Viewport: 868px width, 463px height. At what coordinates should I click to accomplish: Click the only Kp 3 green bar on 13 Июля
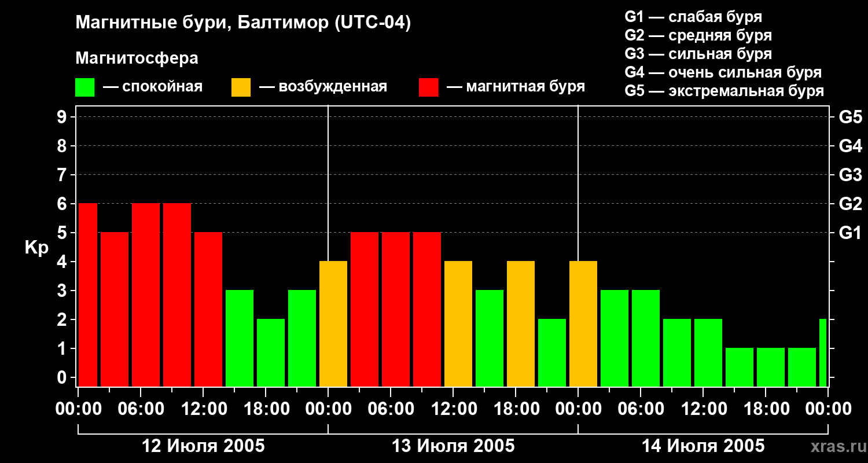490,338
